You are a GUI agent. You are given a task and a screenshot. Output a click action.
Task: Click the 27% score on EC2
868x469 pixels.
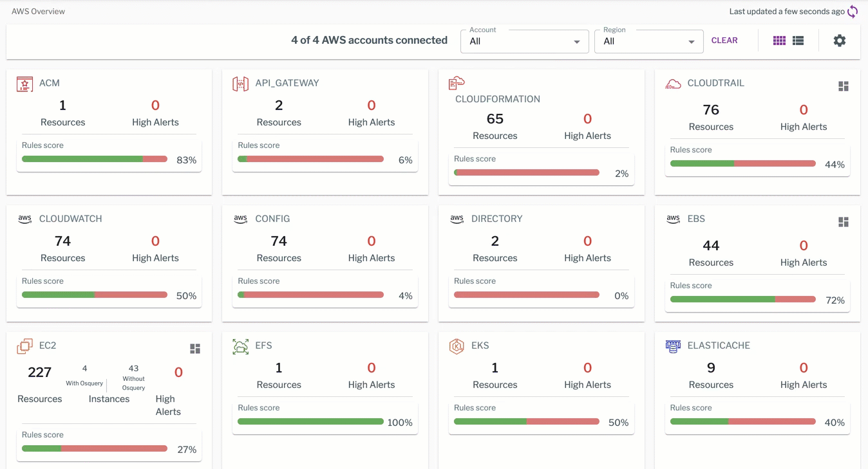click(x=187, y=450)
